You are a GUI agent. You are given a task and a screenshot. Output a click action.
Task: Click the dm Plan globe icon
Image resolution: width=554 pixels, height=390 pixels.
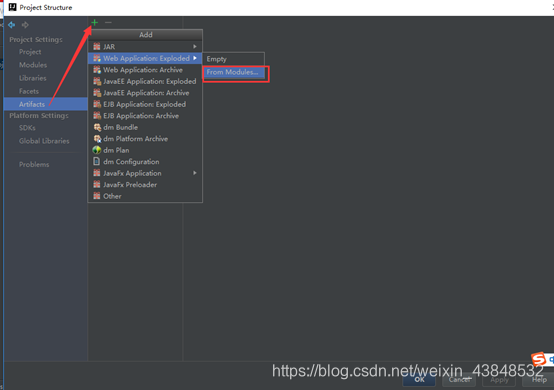point(97,150)
